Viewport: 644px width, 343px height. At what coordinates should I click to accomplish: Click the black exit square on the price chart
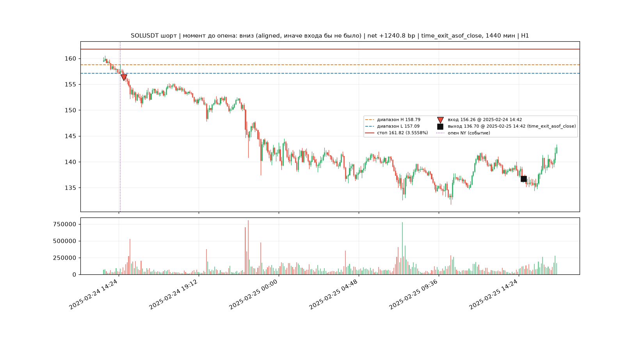click(524, 179)
